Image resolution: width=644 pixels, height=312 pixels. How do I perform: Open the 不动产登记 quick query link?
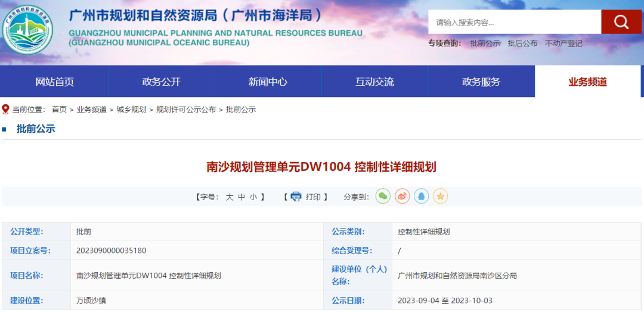point(563,43)
